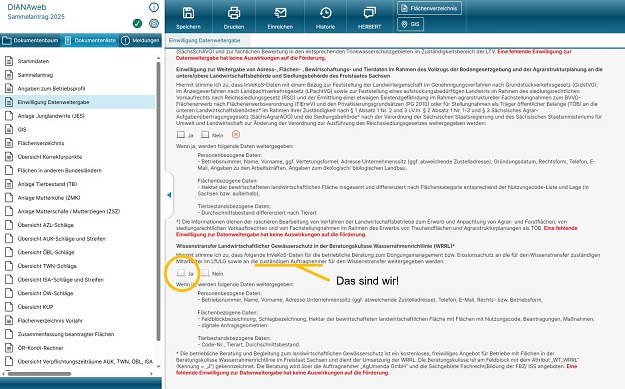This screenshot has width=625, height=389.
Task: Open Übersicht Korrekturpunkte document
Action: tap(50, 157)
